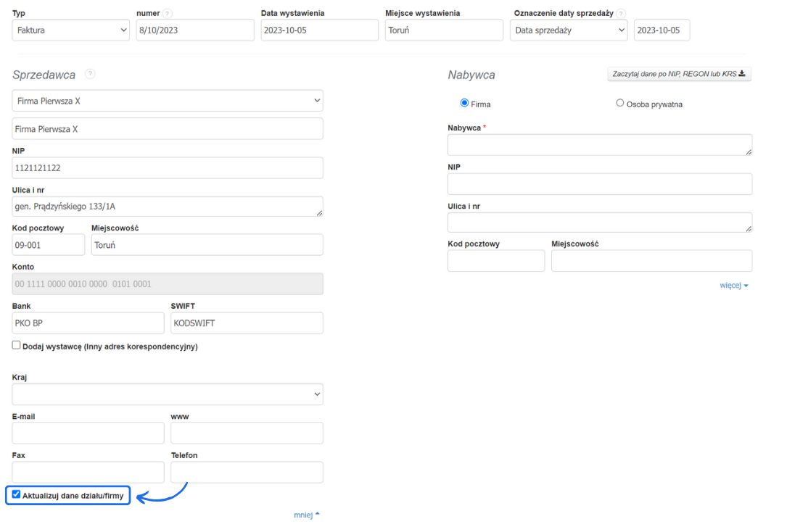
Task: Enable Dodaj wystawcę checkbox
Action: (x=17, y=346)
